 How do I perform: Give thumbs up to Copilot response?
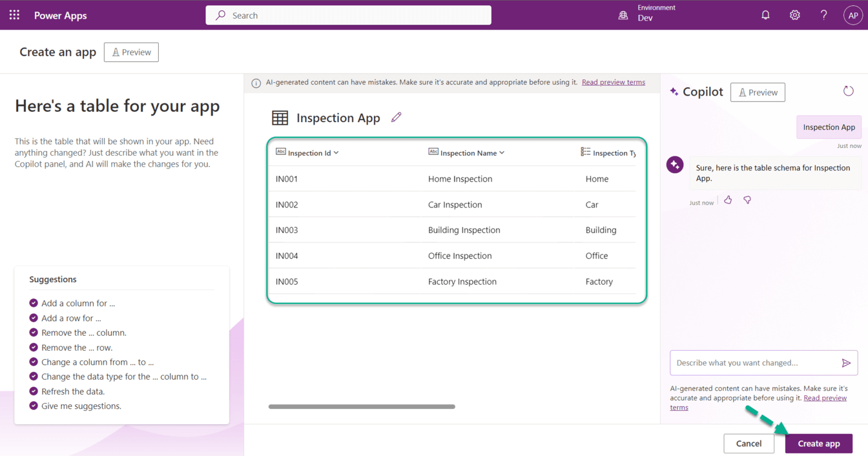728,200
